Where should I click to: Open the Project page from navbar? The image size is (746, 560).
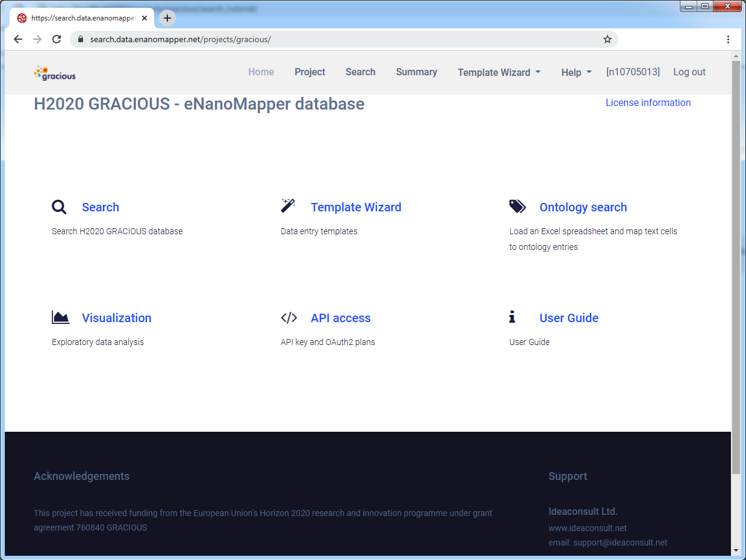coord(309,72)
